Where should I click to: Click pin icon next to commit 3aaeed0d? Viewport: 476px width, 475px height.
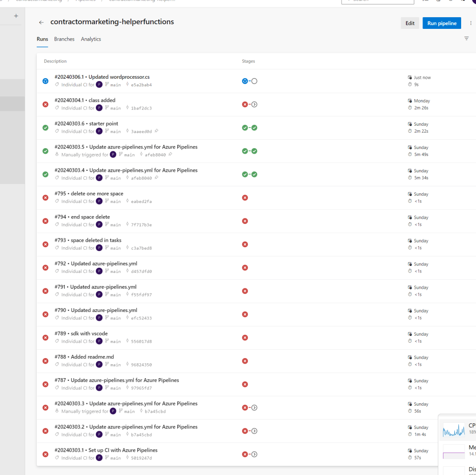pos(156,131)
